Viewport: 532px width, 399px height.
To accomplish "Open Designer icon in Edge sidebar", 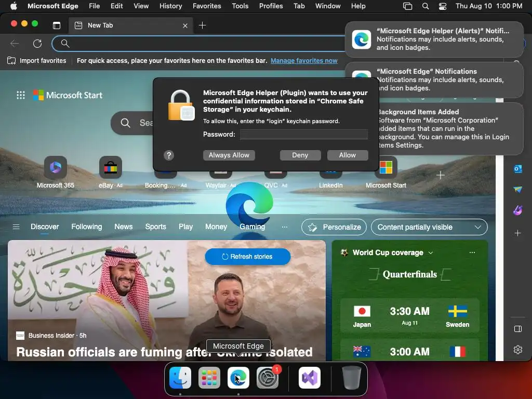I will point(518,210).
